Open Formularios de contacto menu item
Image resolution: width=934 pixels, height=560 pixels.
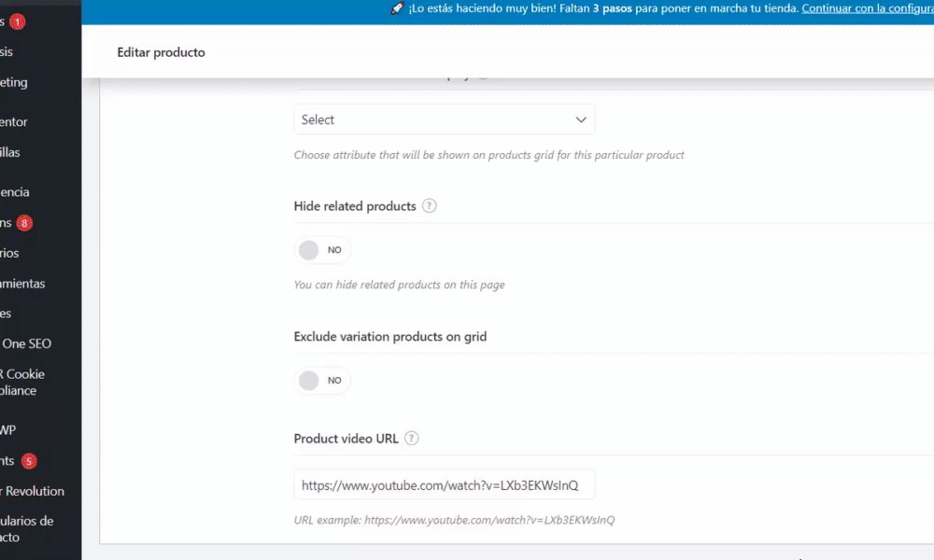click(26, 529)
